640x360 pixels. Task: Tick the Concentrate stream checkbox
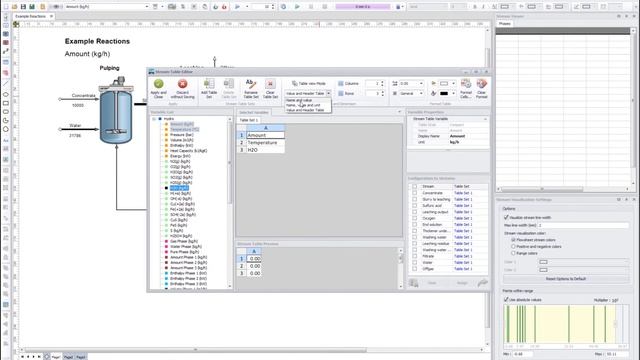click(x=415, y=193)
